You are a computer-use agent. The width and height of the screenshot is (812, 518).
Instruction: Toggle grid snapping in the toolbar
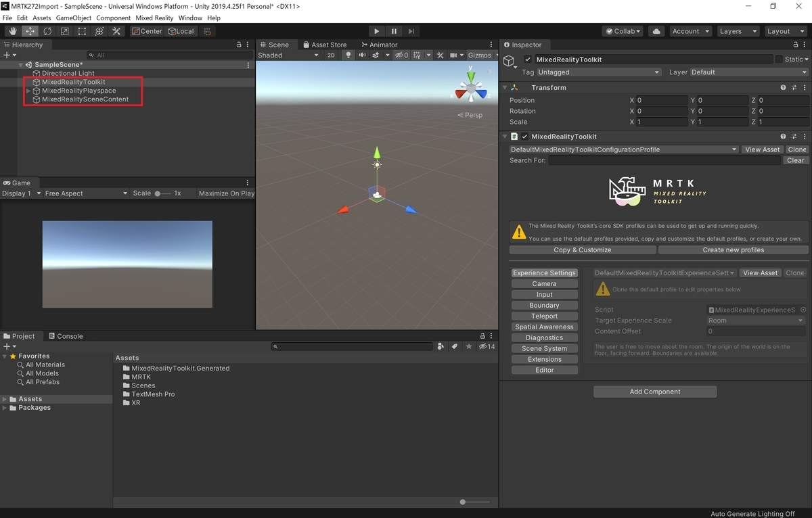[x=208, y=31]
